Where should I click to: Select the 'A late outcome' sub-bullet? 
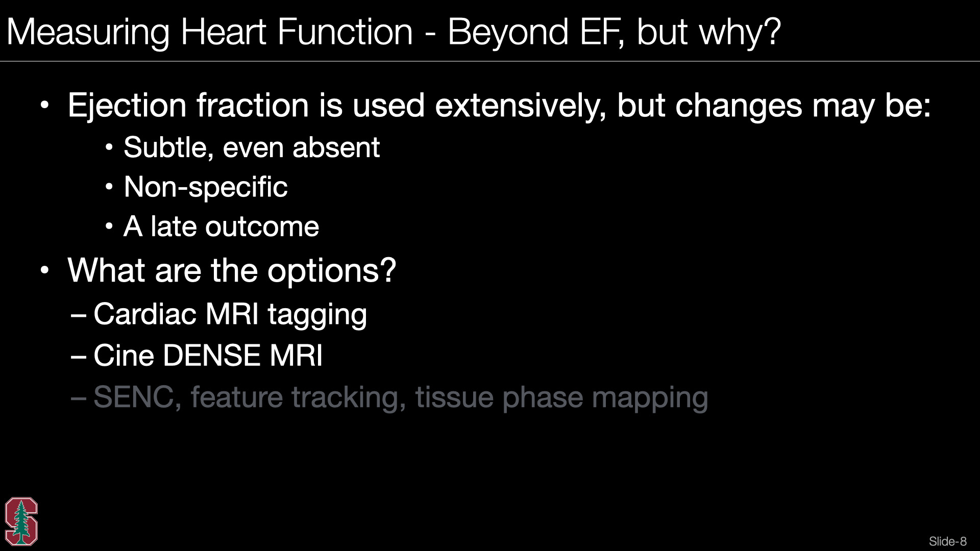tap(221, 226)
